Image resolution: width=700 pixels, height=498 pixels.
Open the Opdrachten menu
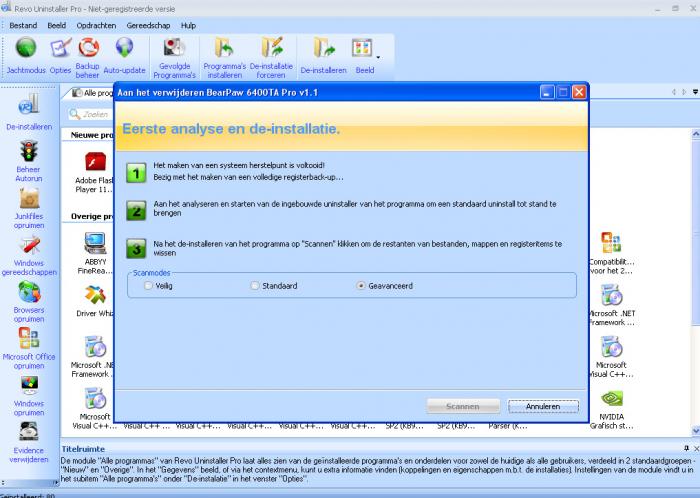[x=96, y=25]
